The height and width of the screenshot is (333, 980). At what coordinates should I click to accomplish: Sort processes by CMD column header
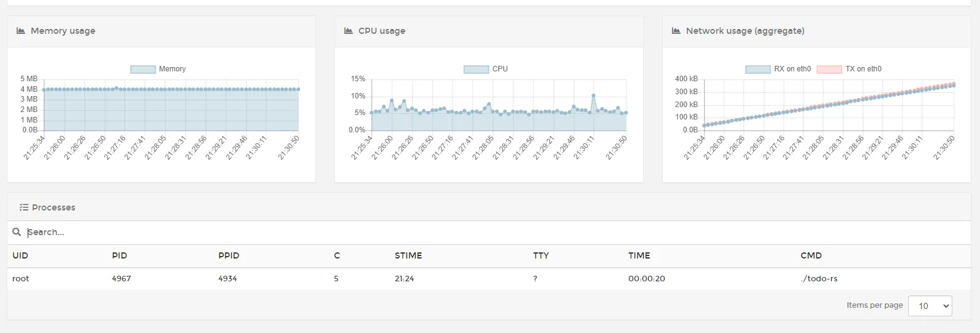[x=811, y=255]
